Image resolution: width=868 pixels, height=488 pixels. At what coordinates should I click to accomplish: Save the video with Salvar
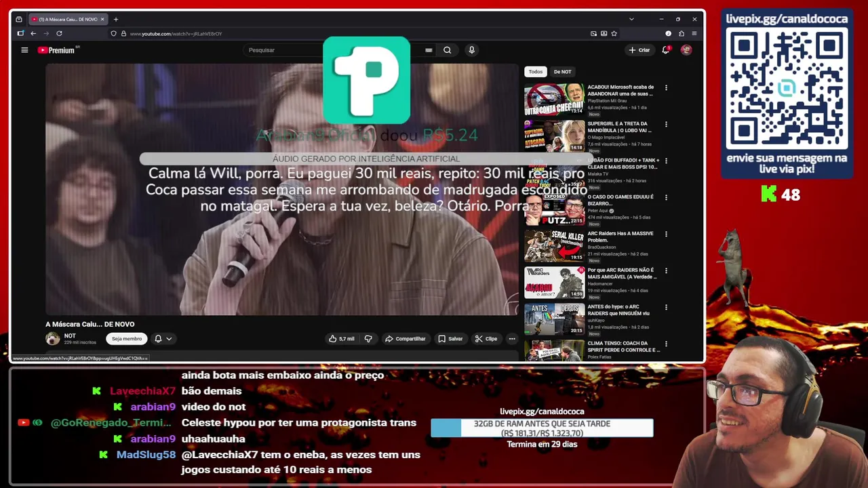click(450, 339)
